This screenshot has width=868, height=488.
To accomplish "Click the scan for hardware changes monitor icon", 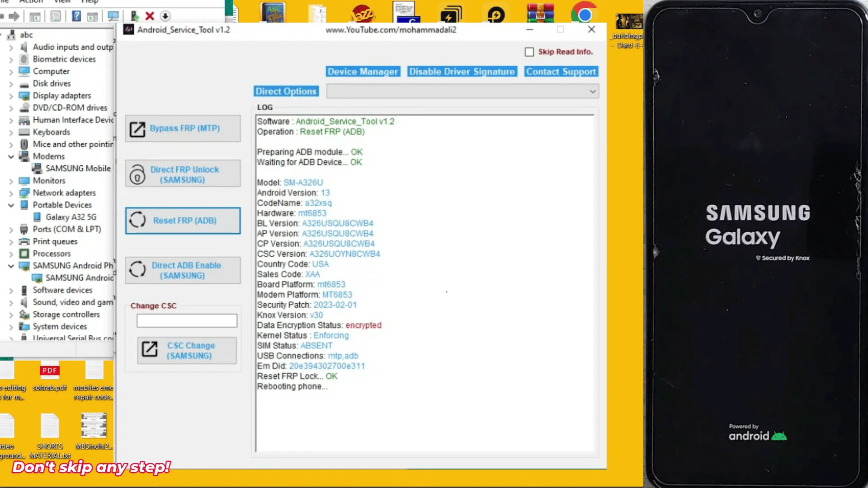I will click(113, 16).
